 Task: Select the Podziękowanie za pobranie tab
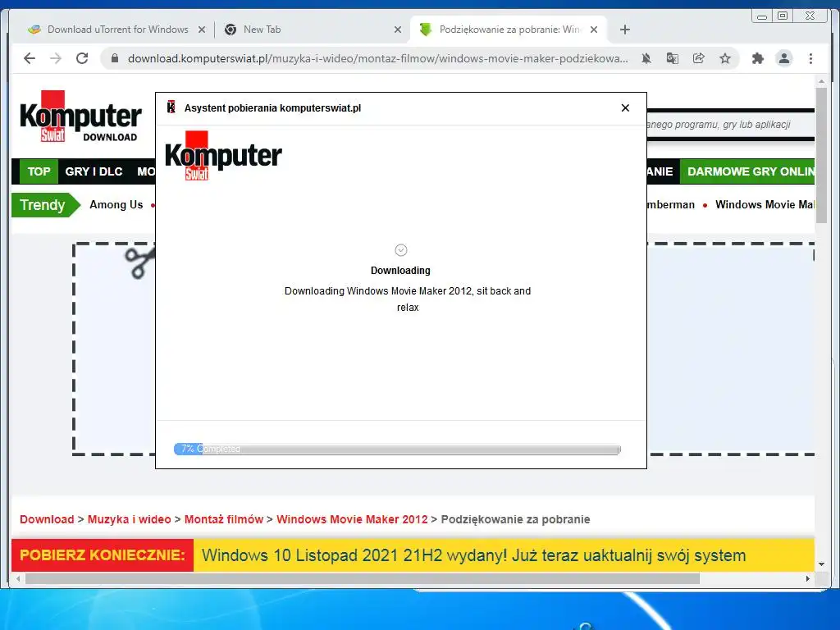(508, 30)
